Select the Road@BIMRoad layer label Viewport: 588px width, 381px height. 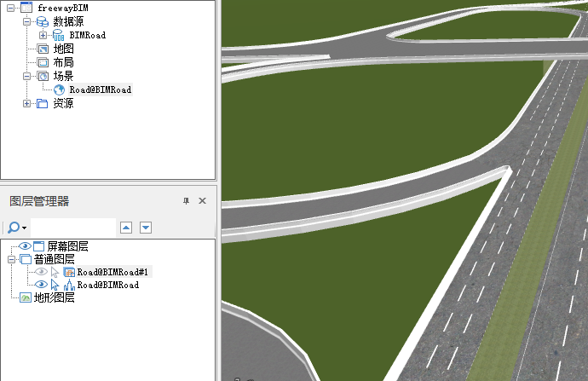tap(108, 285)
